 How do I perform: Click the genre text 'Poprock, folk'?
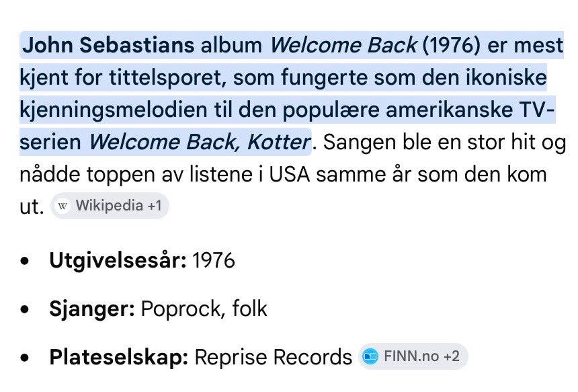click(x=204, y=309)
